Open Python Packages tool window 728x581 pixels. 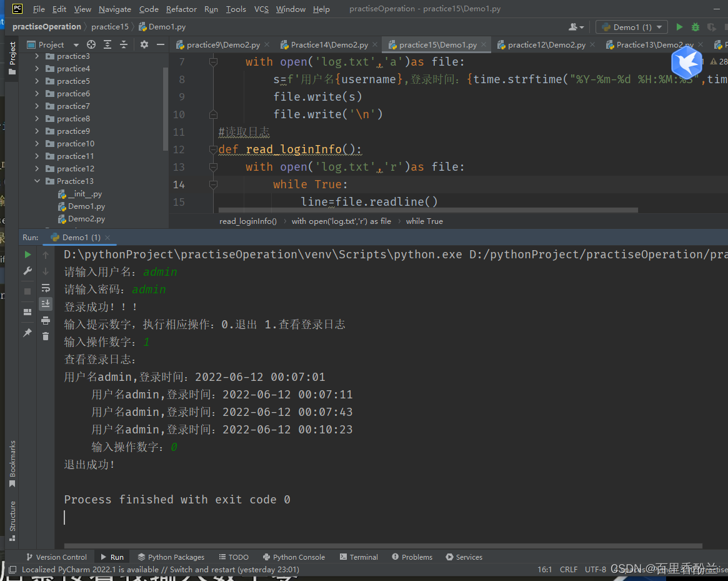[171, 557]
